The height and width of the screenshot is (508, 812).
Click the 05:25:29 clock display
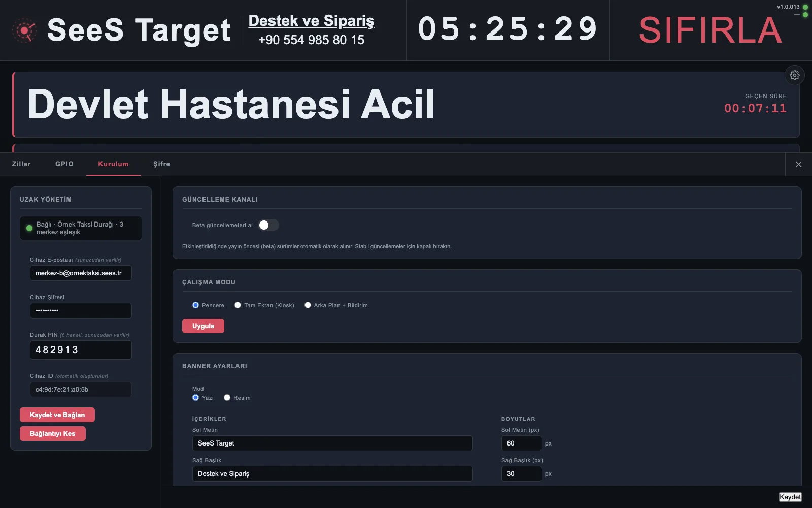tap(507, 29)
